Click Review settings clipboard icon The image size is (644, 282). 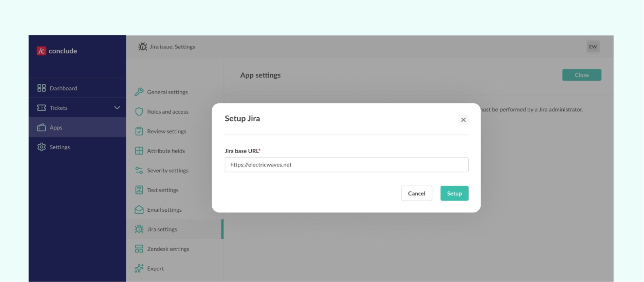tap(139, 131)
